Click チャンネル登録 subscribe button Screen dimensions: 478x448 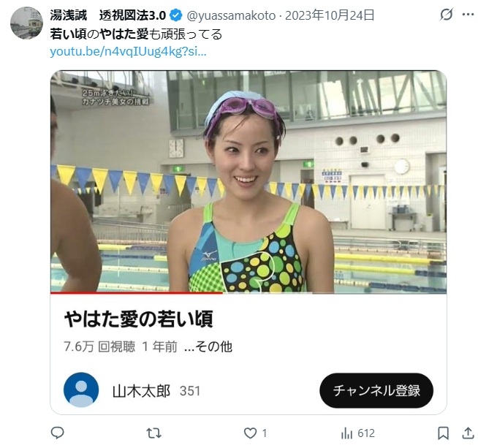pyautogui.click(x=376, y=390)
